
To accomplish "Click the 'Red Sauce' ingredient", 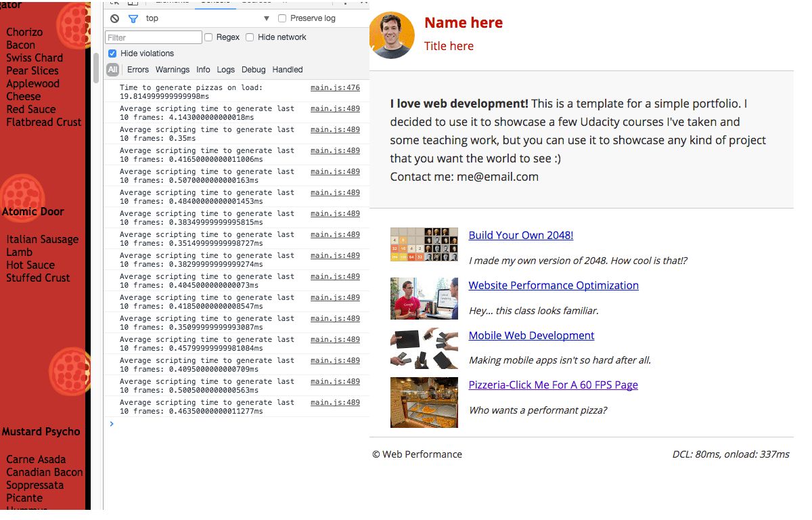I will pos(31,109).
